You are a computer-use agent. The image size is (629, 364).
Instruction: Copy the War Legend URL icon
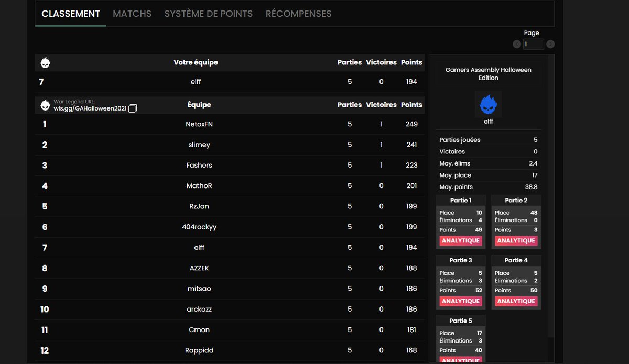133,108
